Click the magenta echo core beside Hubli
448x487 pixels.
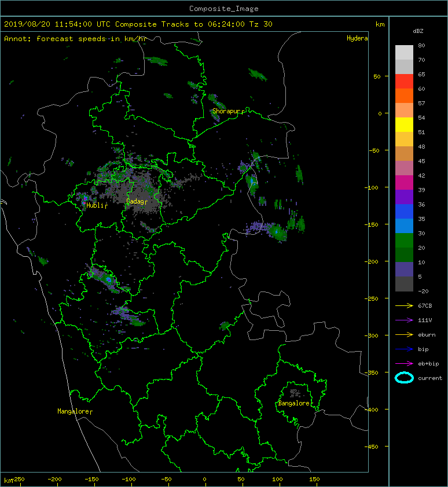click(x=85, y=200)
